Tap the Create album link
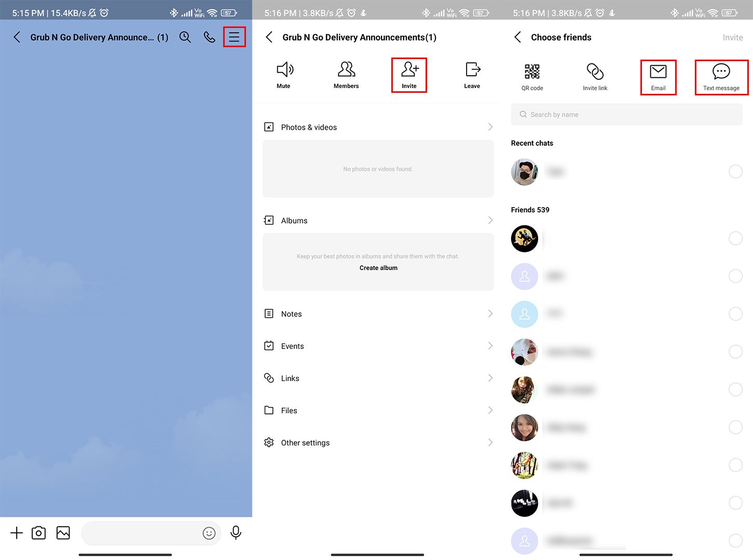Image resolution: width=753 pixels, height=560 pixels. click(x=378, y=268)
